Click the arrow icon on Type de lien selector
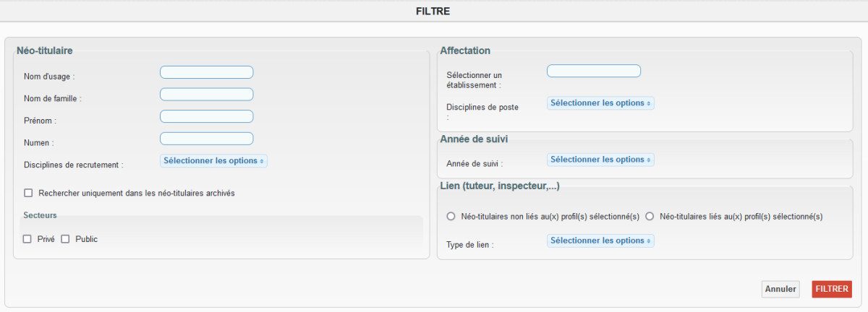The image size is (868, 312). [649, 240]
